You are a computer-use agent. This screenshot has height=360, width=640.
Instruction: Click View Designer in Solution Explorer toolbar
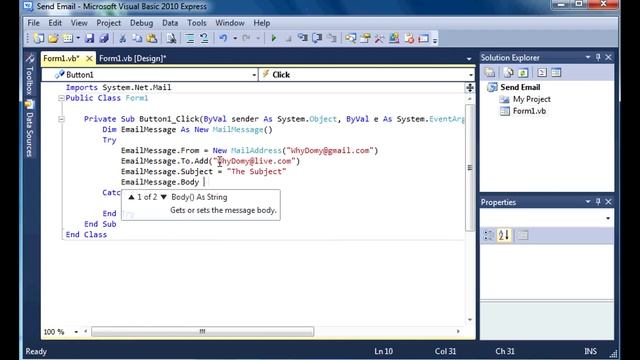pyautogui.click(x=556, y=73)
